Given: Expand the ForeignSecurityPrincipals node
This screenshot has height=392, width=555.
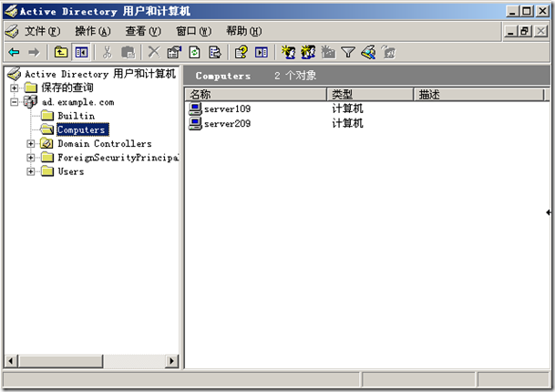Looking at the screenshot, I should [30, 157].
